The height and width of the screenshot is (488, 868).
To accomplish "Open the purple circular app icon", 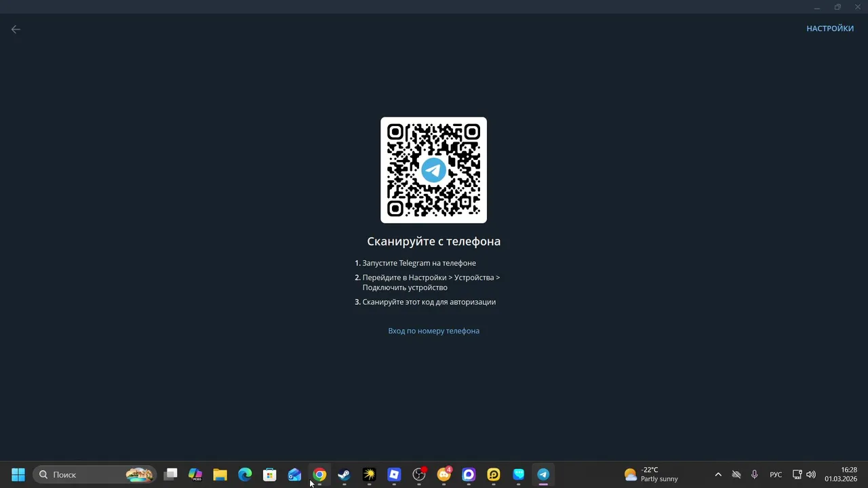I will click(x=469, y=474).
